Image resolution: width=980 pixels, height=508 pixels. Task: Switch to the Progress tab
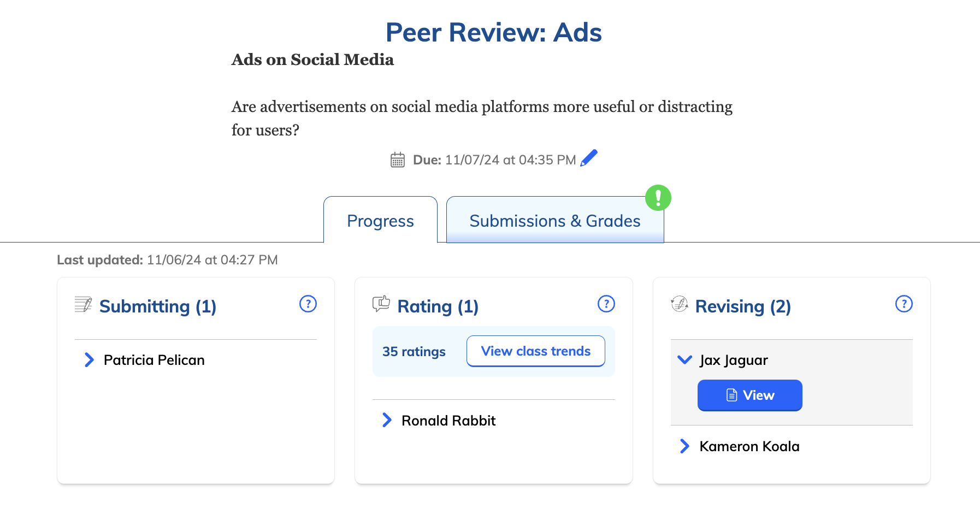[x=380, y=220]
